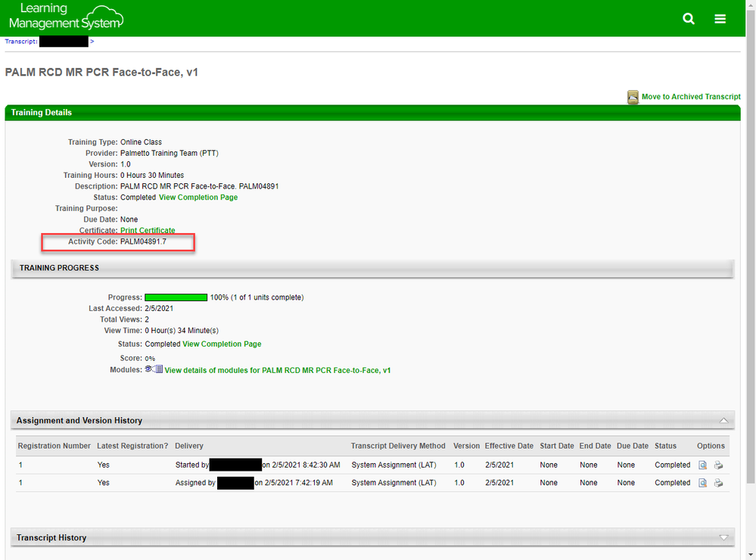Click the Start Date column header
Viewport: 756px width, 560px height.
click(x=557, y=446)
